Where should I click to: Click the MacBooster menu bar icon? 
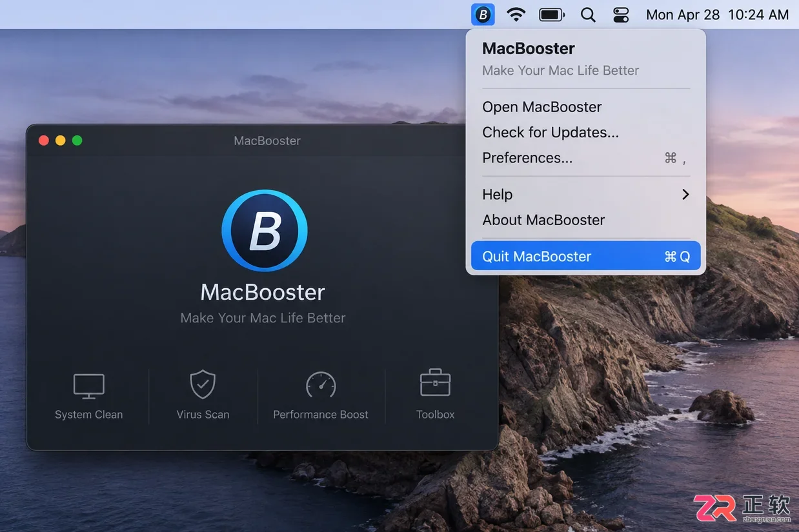(x=483, y=14)
